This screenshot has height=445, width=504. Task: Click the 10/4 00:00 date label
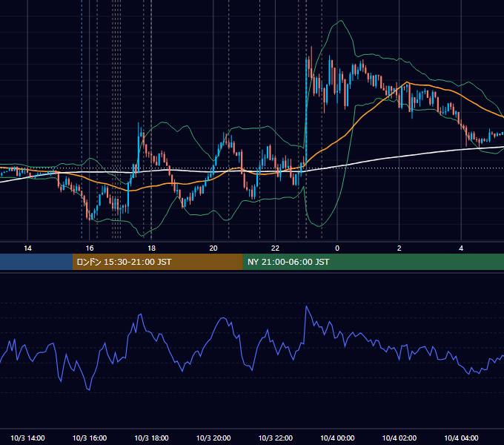[x=337, y=438]
